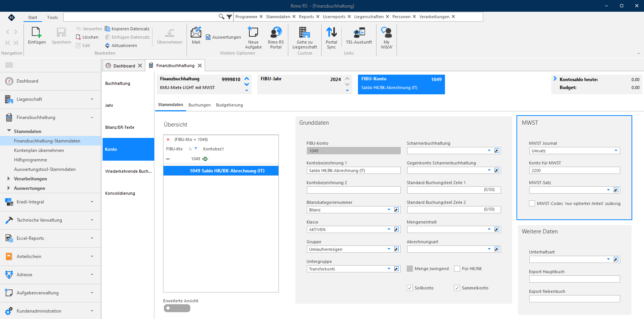Click Aktualisieren in Bearbeiten group
Screen dimensions: 644x319
121,45
